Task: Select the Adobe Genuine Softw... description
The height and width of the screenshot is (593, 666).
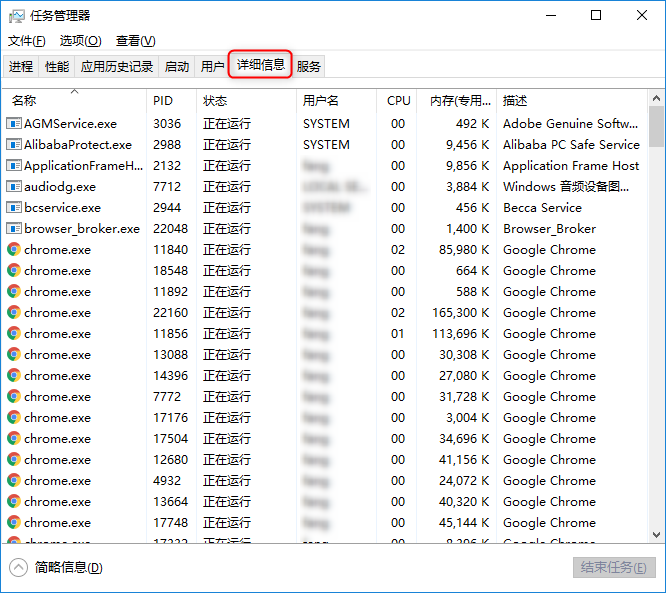Action: click(570, 124)
